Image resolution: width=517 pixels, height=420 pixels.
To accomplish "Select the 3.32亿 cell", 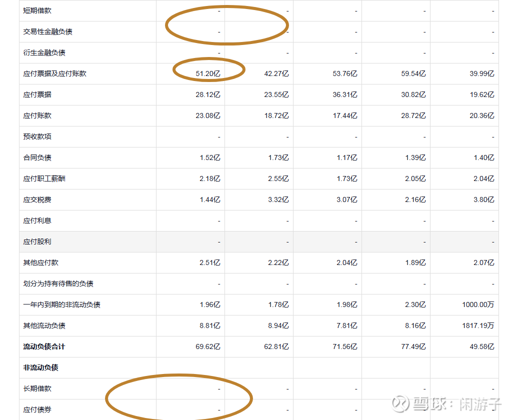I will click(278, 200).
